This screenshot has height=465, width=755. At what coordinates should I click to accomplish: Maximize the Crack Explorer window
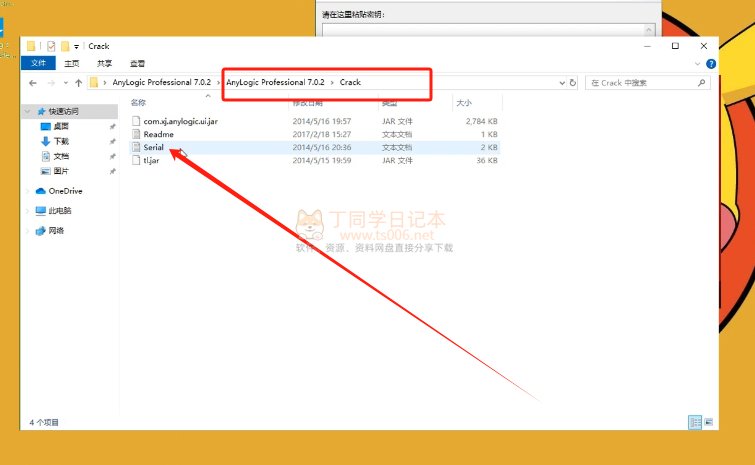pyautogui.click(x=675, y=46)
